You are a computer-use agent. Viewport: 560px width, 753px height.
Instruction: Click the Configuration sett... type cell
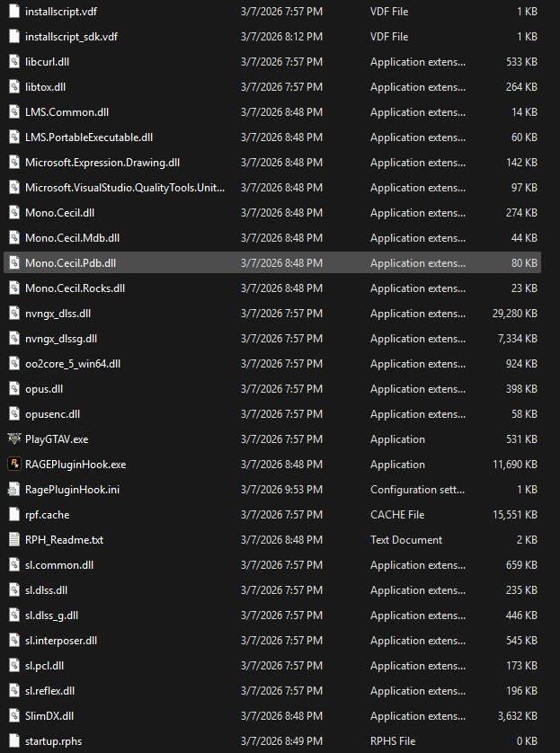(x=417, y=490)
